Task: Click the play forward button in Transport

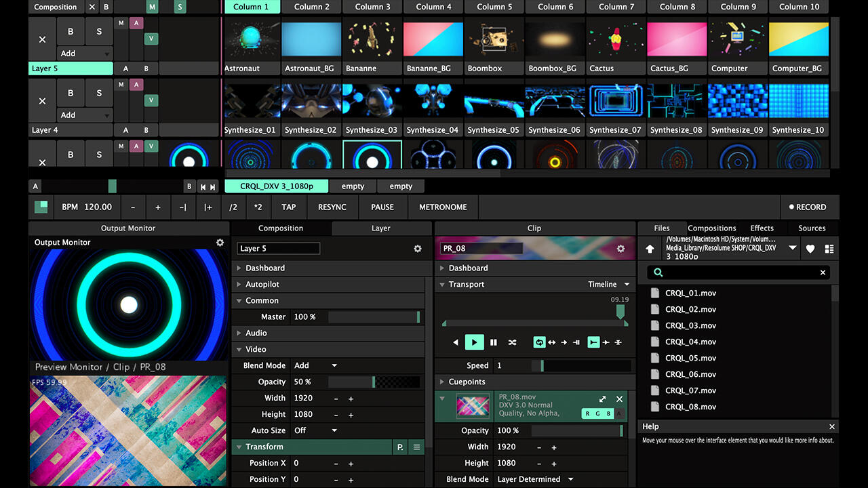Action: coord(474,342)
